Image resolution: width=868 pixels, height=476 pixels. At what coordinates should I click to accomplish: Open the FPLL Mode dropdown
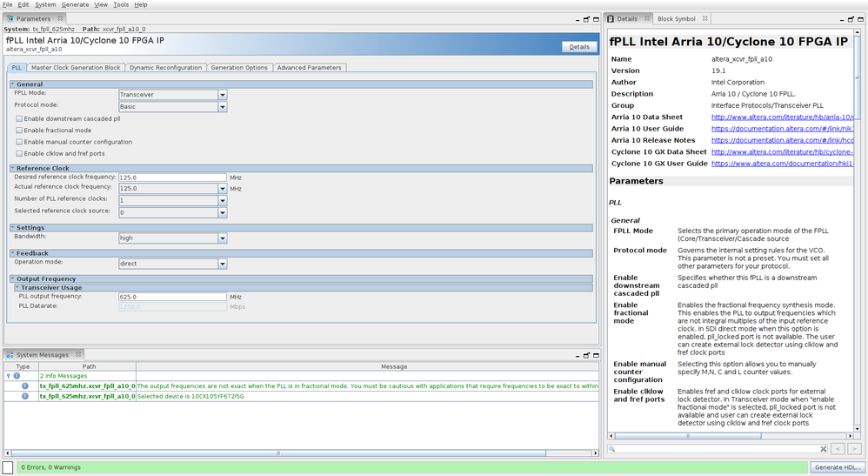[x=223, y=95]
